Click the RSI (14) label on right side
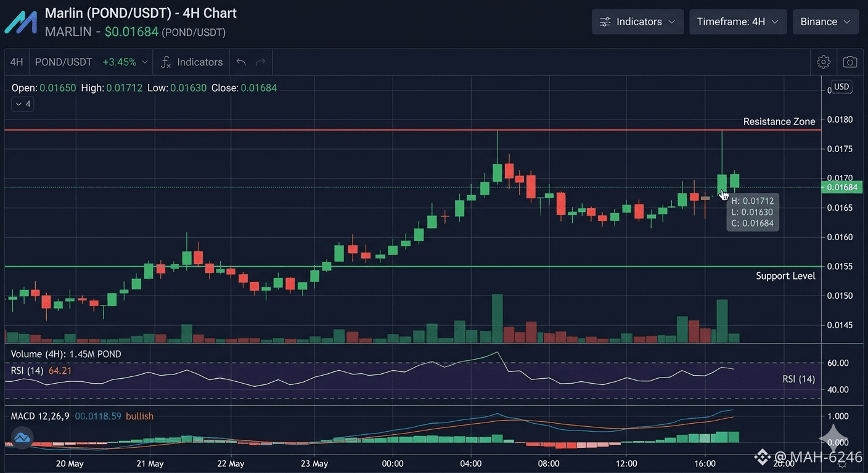Screen dimensions: 868x473 pos(798,379)
